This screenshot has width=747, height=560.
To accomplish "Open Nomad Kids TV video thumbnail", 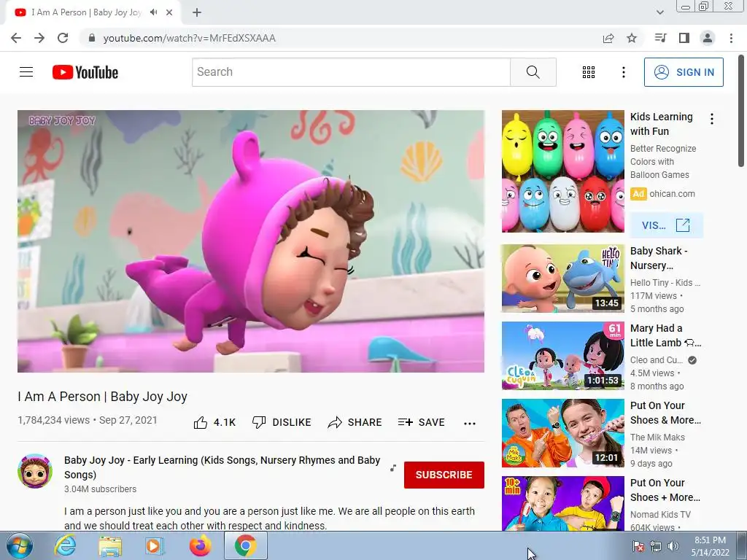I will (562, 503).
